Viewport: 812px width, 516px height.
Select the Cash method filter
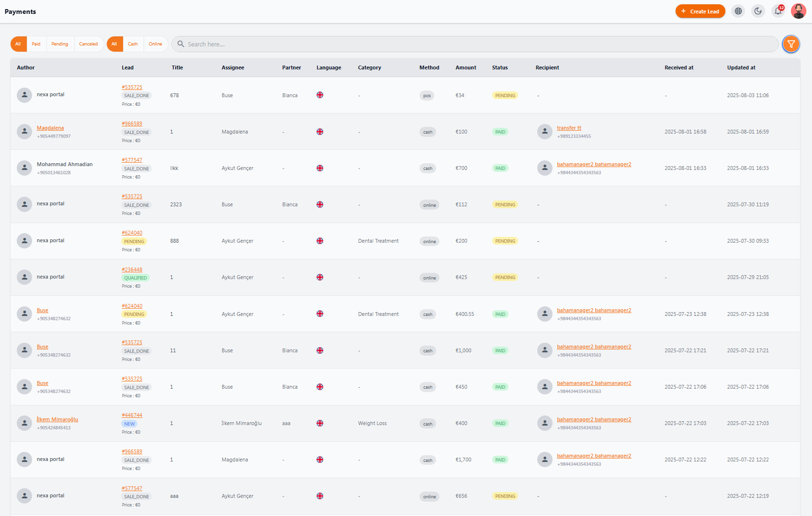(133, 44)
